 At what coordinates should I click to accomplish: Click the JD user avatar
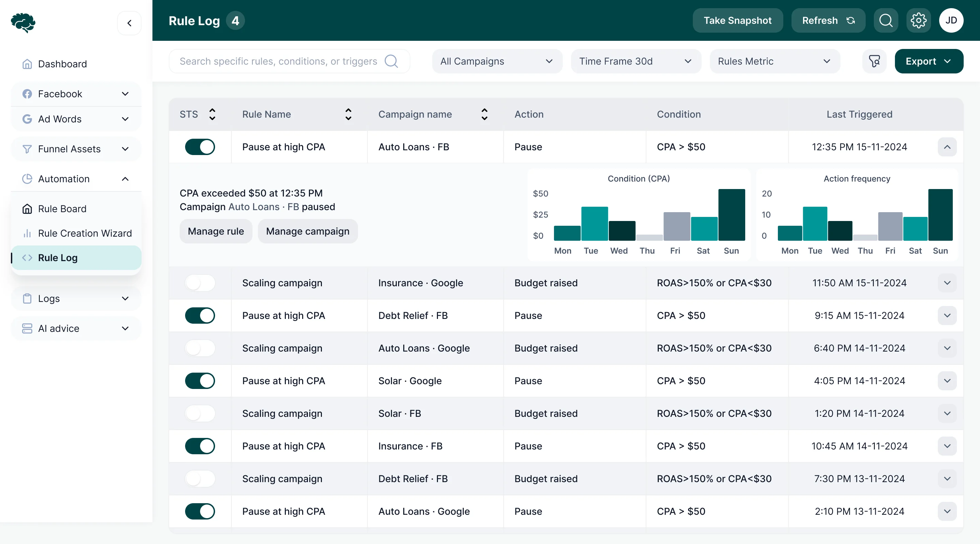tap(951, 20)
